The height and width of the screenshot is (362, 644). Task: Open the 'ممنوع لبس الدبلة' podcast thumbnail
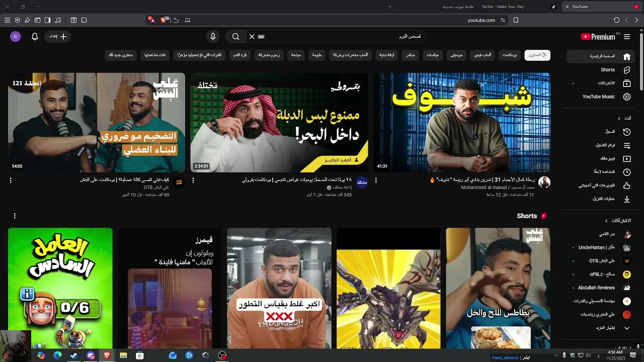[x=279, y=123]
